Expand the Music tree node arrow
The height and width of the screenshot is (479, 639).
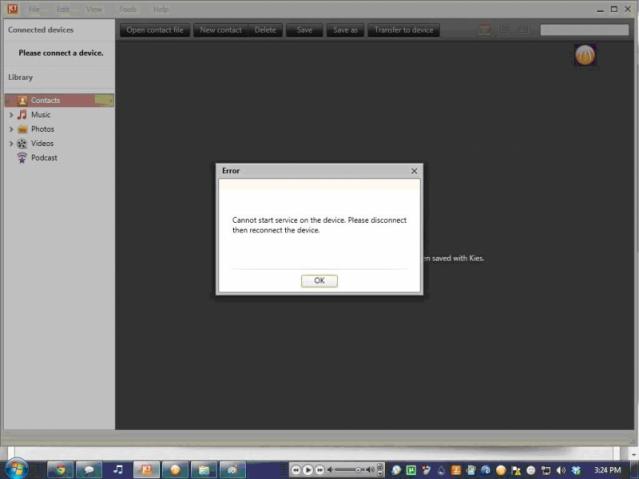(11, 115)
